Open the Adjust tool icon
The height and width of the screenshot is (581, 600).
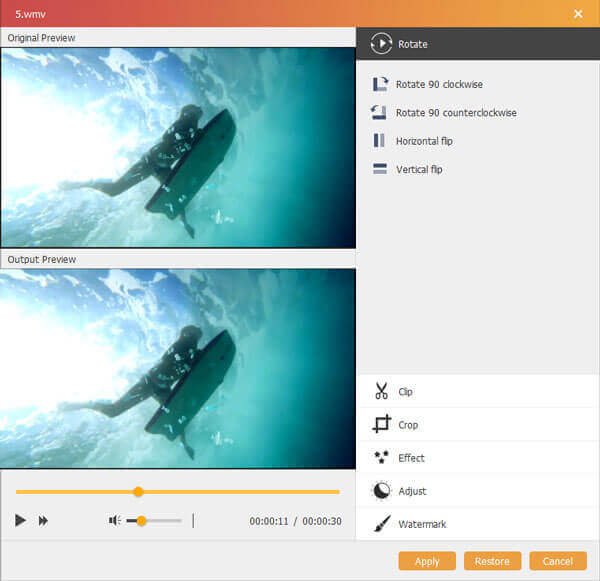click(x=381, y=491)
